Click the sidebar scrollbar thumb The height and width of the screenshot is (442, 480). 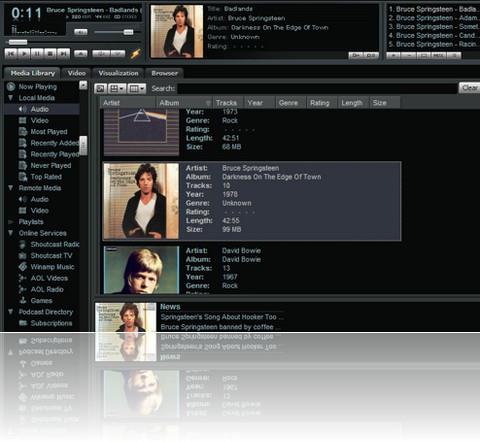(83, 146)
